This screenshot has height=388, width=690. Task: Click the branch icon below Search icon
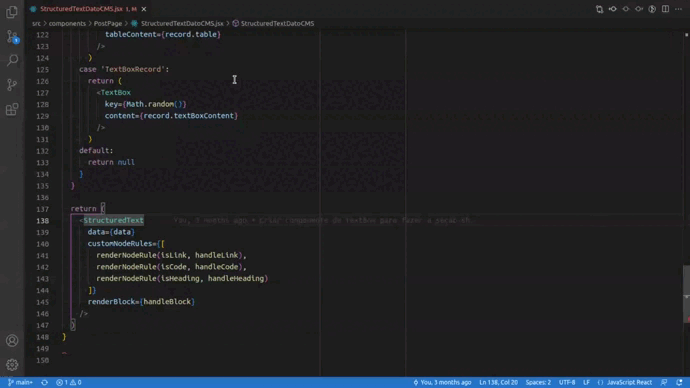coord(12,84)
